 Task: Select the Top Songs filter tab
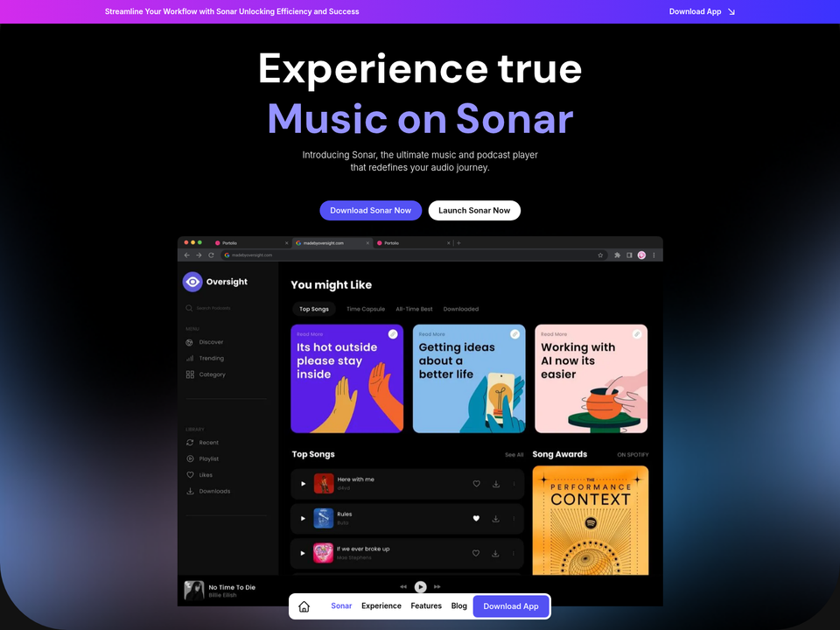(x=314, y=309)
